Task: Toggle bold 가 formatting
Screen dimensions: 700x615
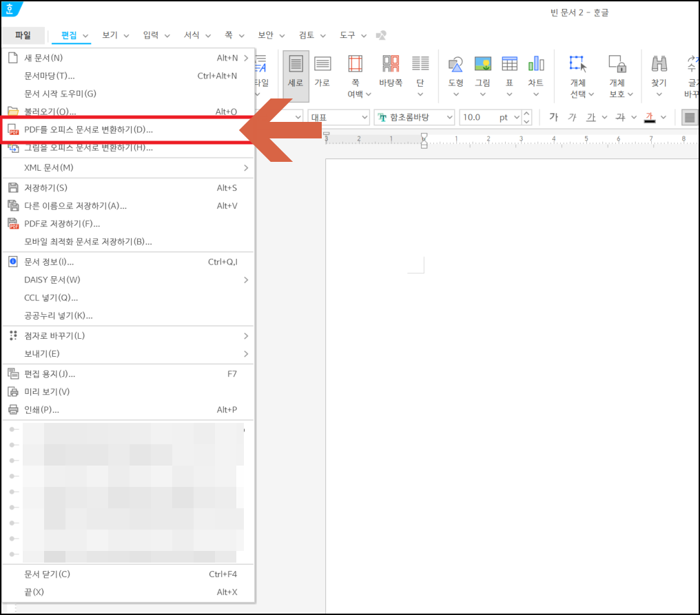Action: (x=553, y=117)
